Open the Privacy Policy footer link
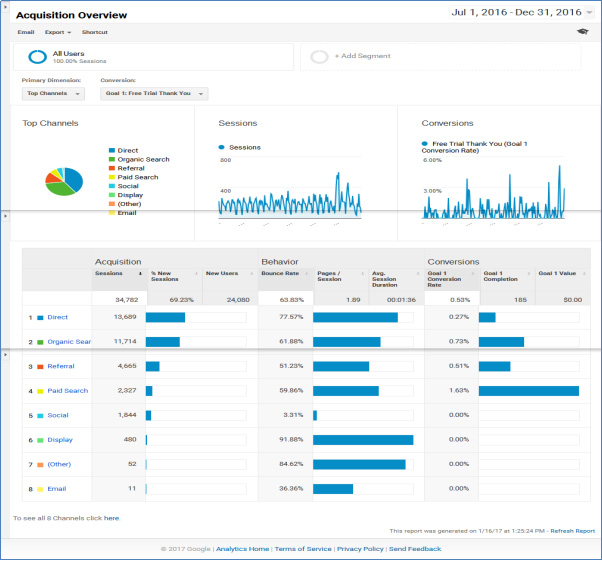602x561 pixels. point(359,549)
